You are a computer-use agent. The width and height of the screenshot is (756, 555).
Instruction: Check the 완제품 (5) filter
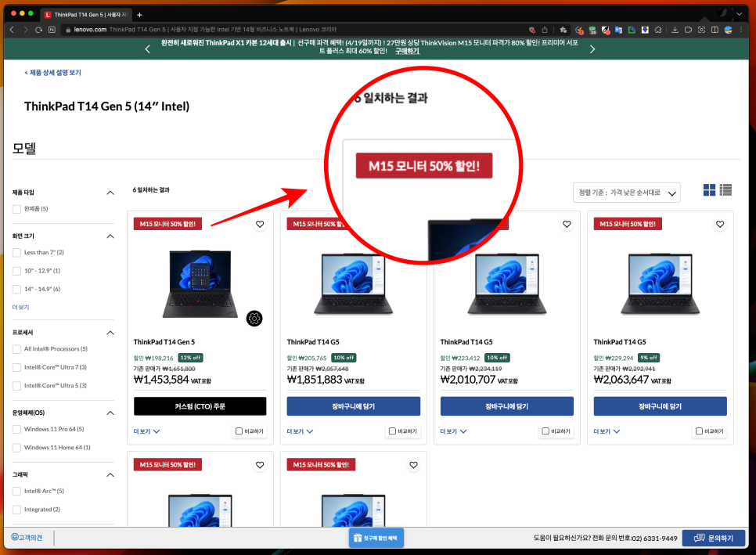coord(17,209)
